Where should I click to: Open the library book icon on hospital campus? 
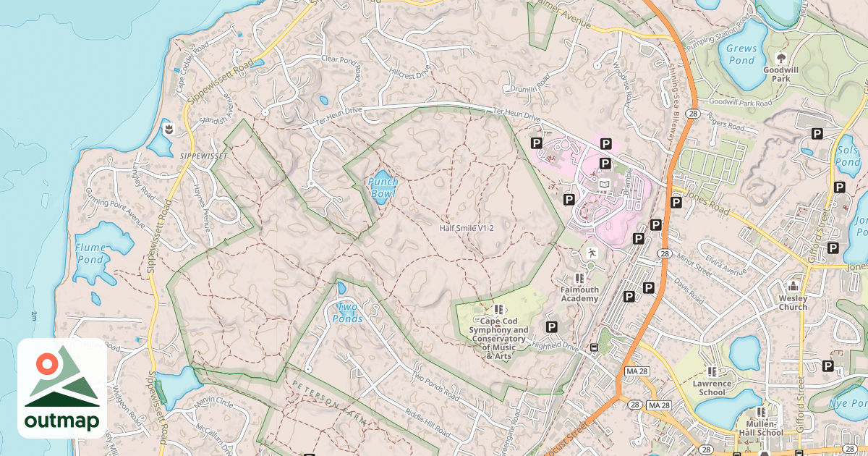coord(604,185)
